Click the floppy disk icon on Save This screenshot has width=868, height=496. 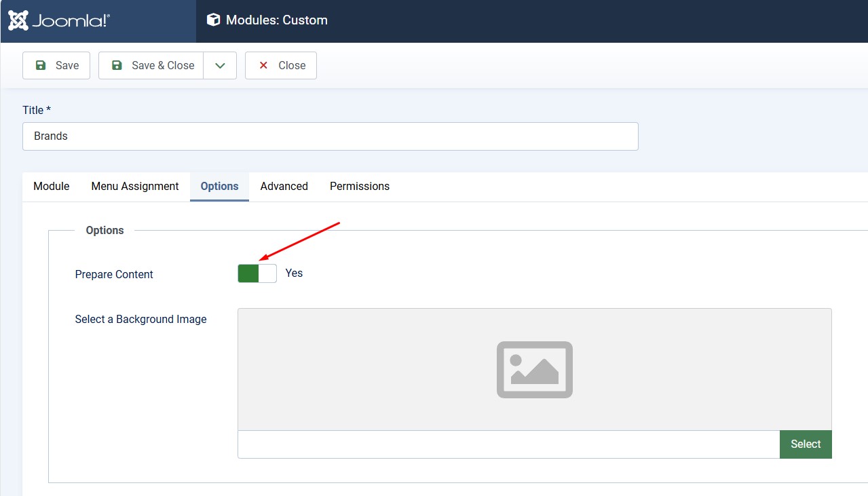pos(41,65)
